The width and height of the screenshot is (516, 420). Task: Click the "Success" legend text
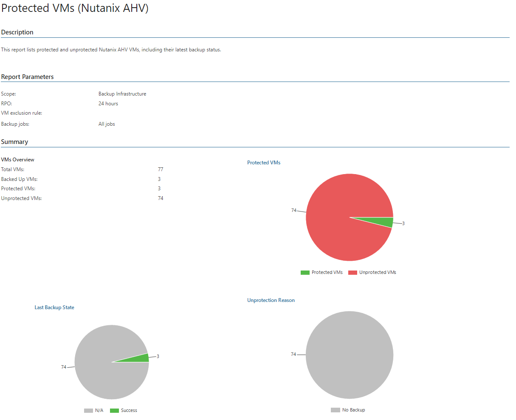point(129,411)
